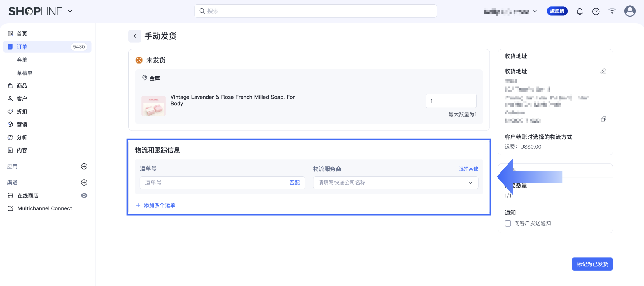Open the help question mark icon
Viewport: 644px width, 286px height.
coord(596,11)
